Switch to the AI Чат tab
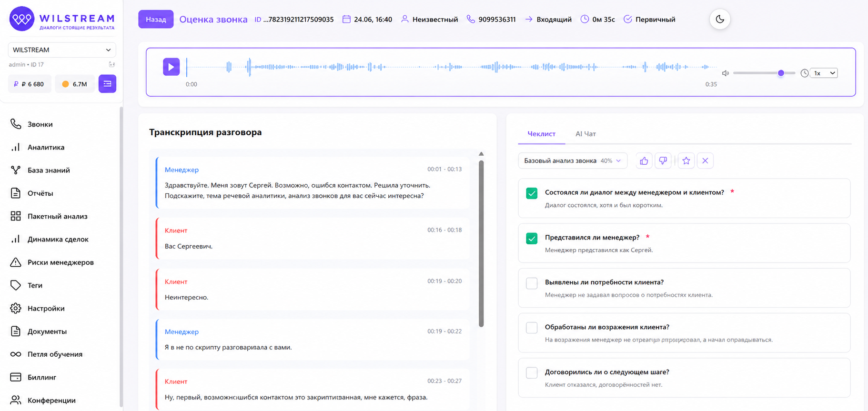 [585, 134]
